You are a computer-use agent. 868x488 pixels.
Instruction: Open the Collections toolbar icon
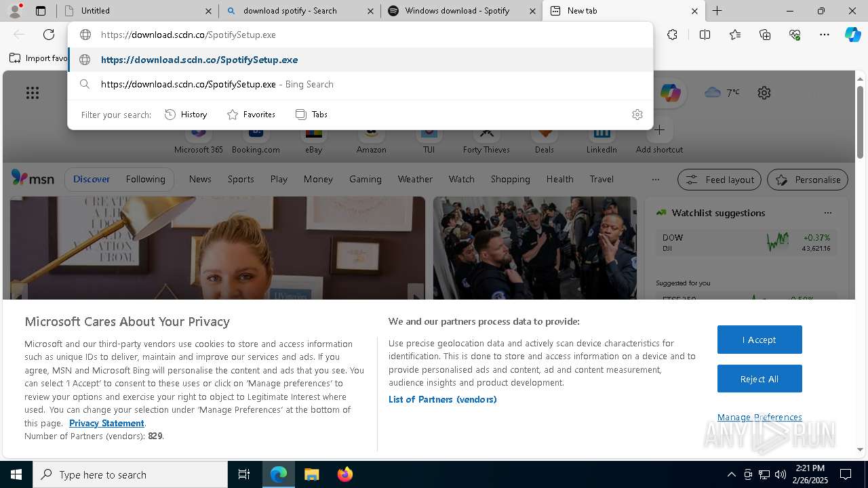pyautogui.click(x=765, y=35)
